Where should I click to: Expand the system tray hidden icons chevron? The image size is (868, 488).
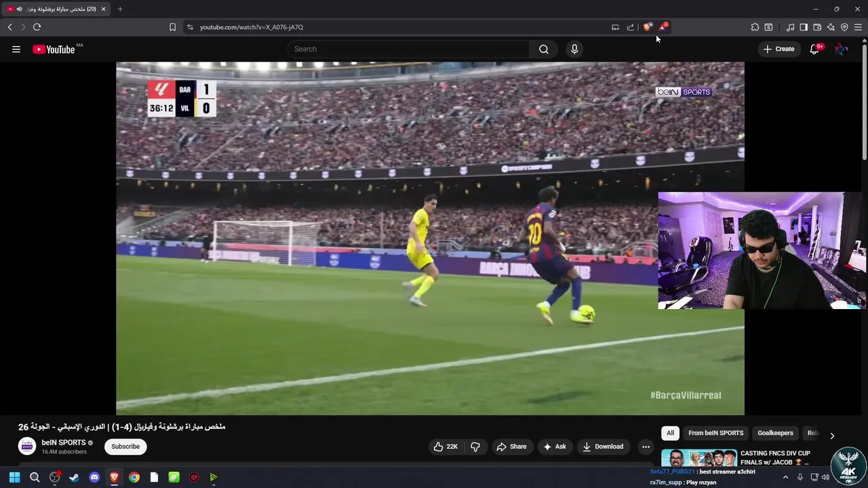tap(785, 477)
